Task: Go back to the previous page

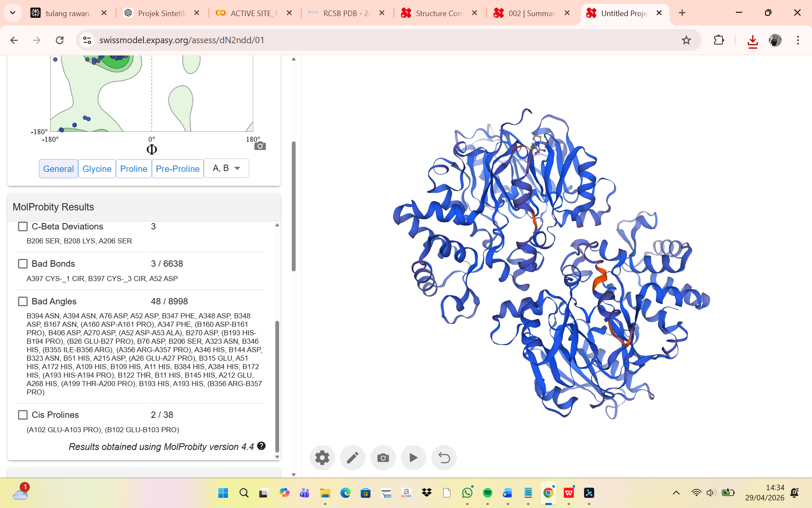Action: pos(14,40)
